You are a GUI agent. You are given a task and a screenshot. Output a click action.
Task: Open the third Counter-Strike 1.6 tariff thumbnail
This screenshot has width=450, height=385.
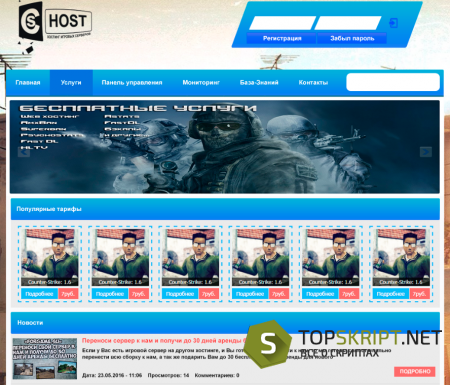tap(190, 257)
